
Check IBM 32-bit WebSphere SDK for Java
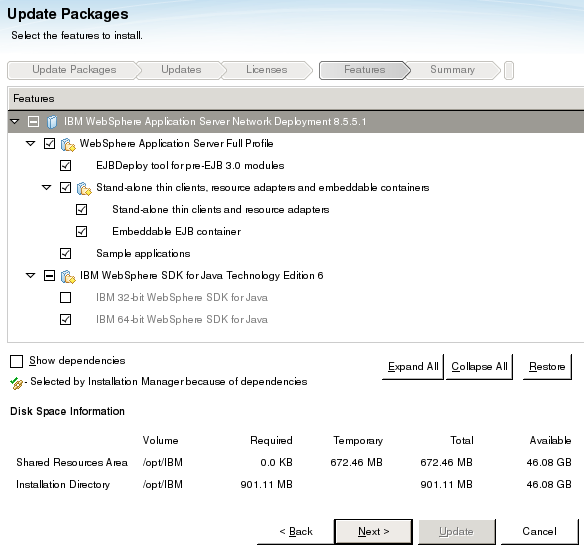[66, 297]
